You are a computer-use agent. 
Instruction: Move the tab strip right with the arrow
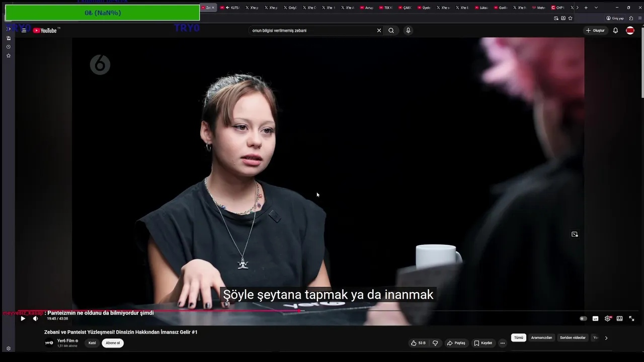(x=577, y=8)
